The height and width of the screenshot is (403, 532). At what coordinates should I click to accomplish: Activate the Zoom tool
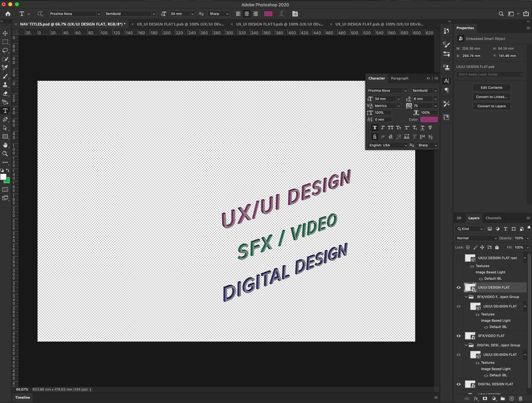coord(5,154)
